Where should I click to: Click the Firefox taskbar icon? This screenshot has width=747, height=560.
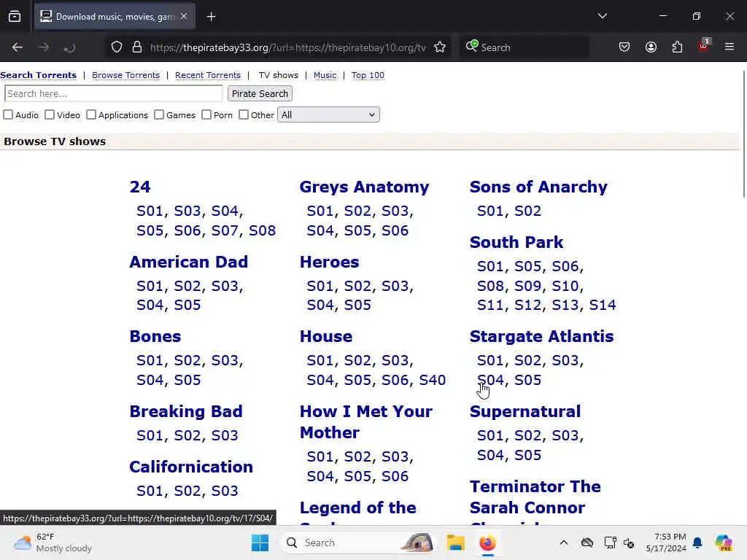[487, 542]
